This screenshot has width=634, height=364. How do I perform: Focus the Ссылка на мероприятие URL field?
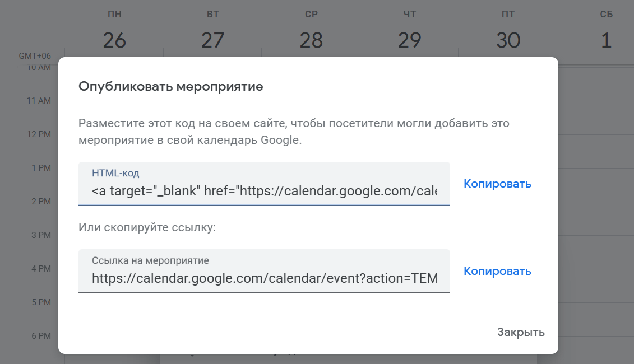(x=264, y=270)
